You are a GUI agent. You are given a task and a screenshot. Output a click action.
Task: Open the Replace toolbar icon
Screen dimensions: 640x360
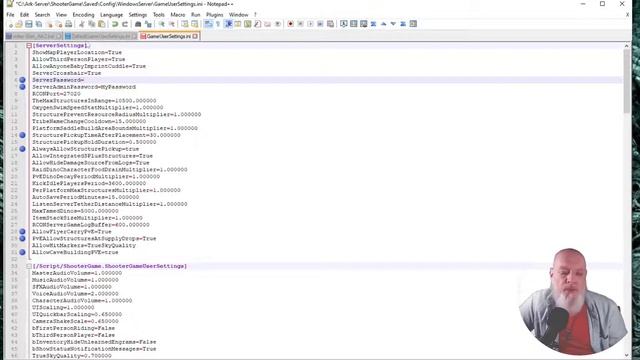[148, 24]
